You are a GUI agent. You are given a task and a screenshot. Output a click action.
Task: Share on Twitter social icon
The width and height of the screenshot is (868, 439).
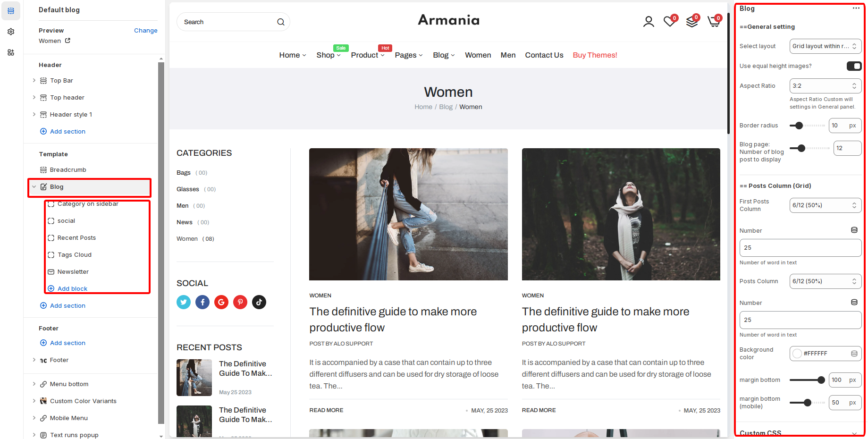tap(184, 302)
